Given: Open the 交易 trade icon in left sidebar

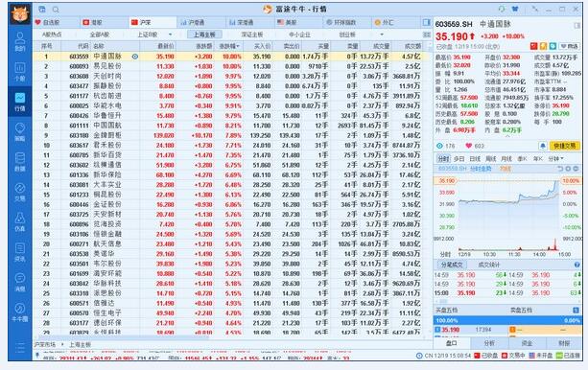Looking at the screenshot, I should pos(20,192).
